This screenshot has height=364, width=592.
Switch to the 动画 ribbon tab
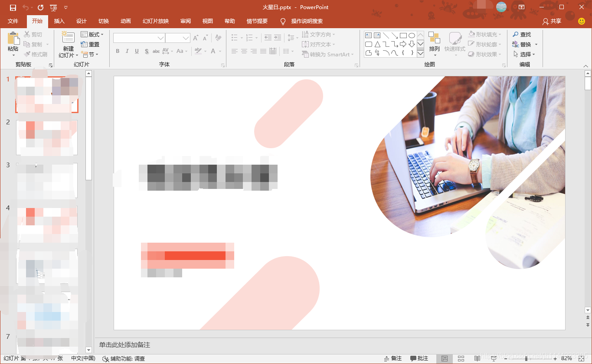(x=126, y=21)
